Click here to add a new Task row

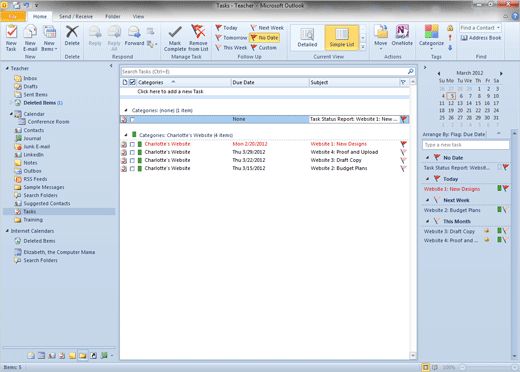pos(265,91)
